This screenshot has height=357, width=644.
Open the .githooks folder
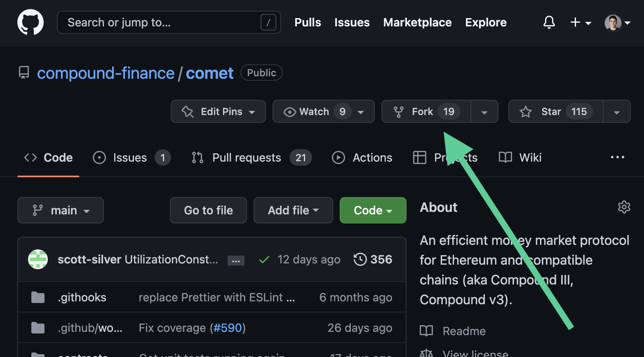[x=82, y=297]
